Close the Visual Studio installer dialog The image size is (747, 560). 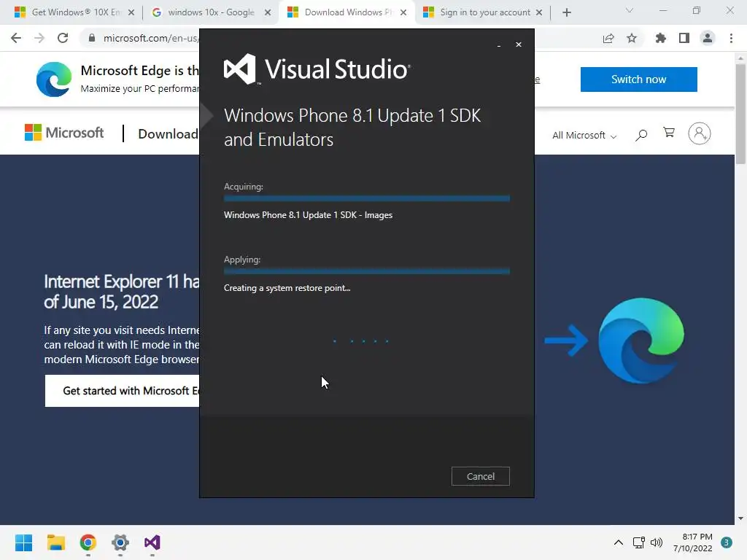click(519, 44)
